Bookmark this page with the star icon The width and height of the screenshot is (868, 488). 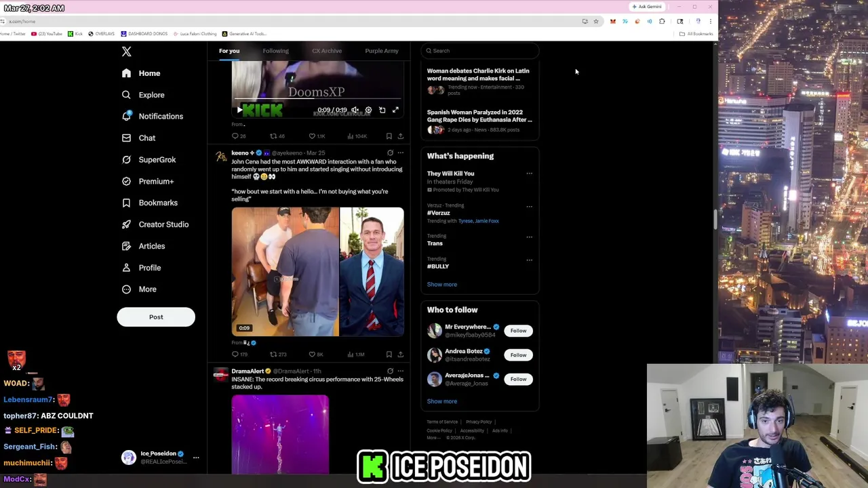click(596, 22)
